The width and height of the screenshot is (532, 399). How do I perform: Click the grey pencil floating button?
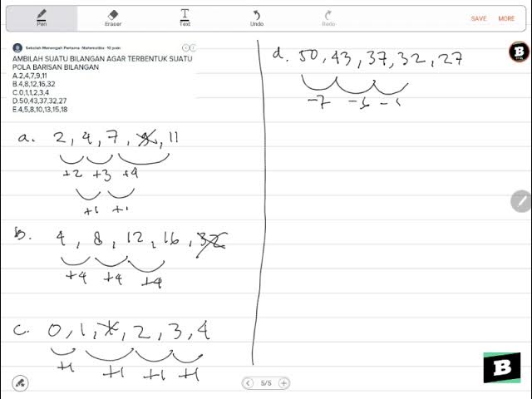coord(521,201)
